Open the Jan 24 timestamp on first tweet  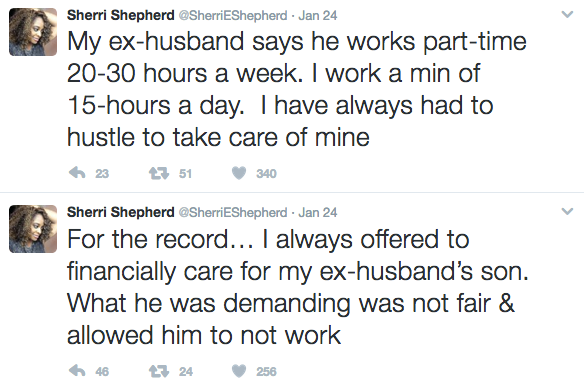click(x=318, y=16)
